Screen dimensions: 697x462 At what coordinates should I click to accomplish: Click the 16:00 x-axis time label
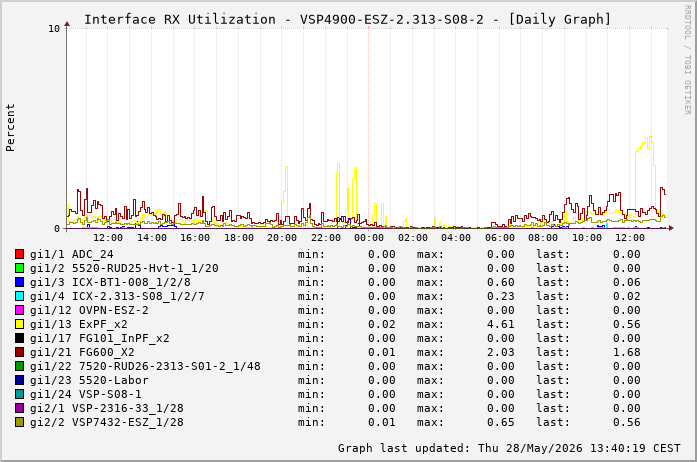pyautogui.click(x=195, y=238)
